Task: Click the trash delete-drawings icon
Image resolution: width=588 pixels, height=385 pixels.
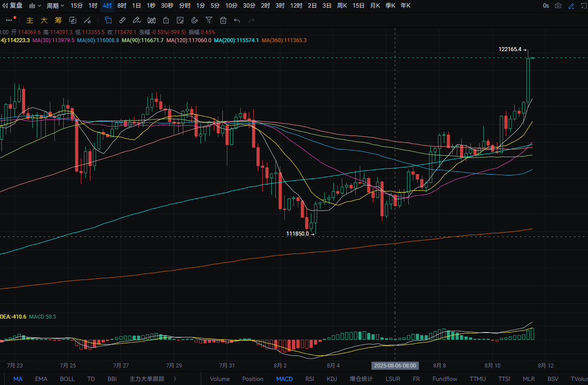Action: click(x=223, y=20)
